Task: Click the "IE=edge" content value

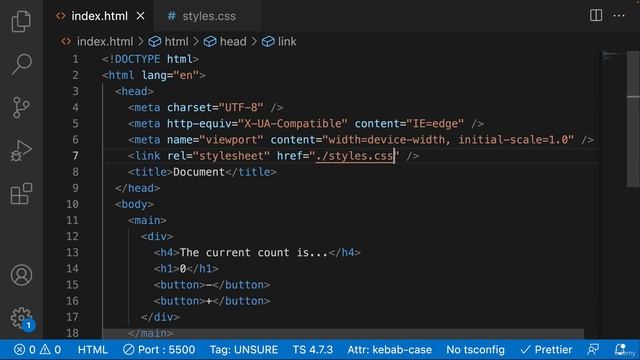Action: click(x=435, y=124)
